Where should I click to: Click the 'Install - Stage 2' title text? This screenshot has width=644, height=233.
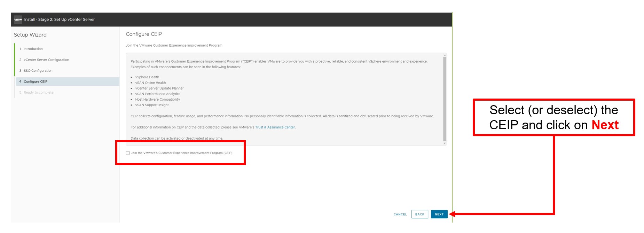60,20
